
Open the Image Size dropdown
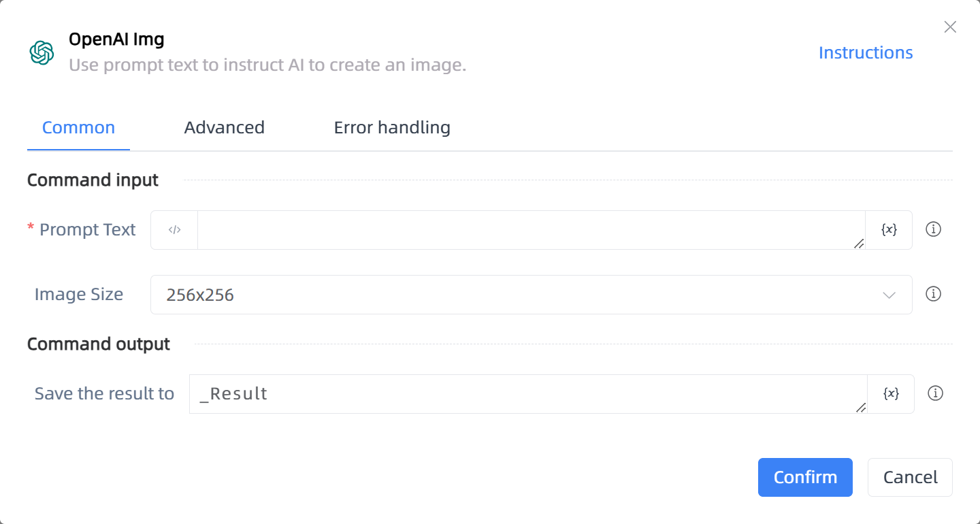click(531, 295)
